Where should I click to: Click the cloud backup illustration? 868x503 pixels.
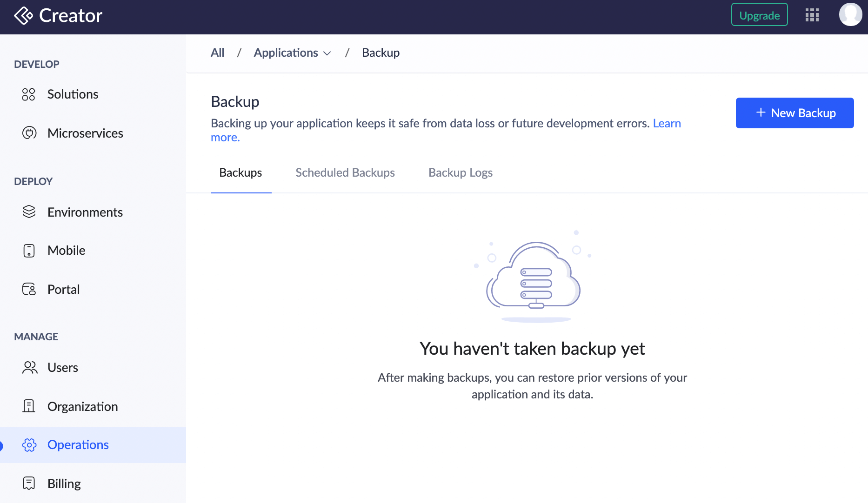point(533,276)
